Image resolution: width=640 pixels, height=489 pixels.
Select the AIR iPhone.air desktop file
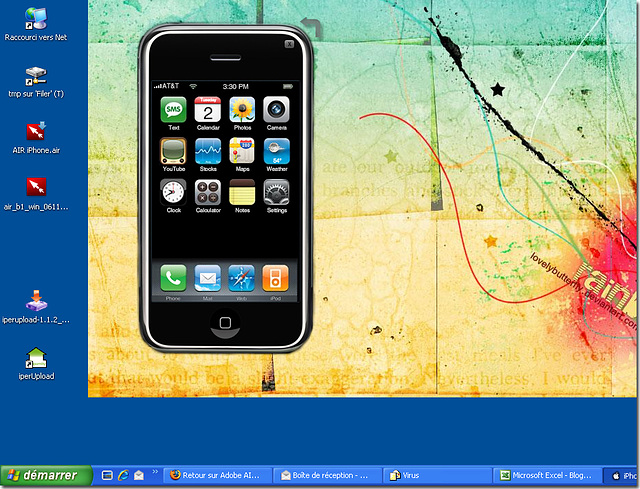tap(36, 138)
